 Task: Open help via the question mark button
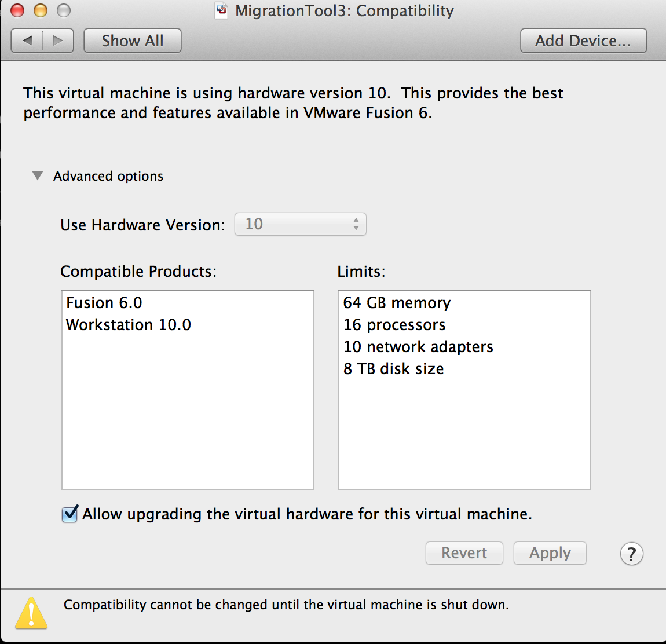tap(631, 554)
